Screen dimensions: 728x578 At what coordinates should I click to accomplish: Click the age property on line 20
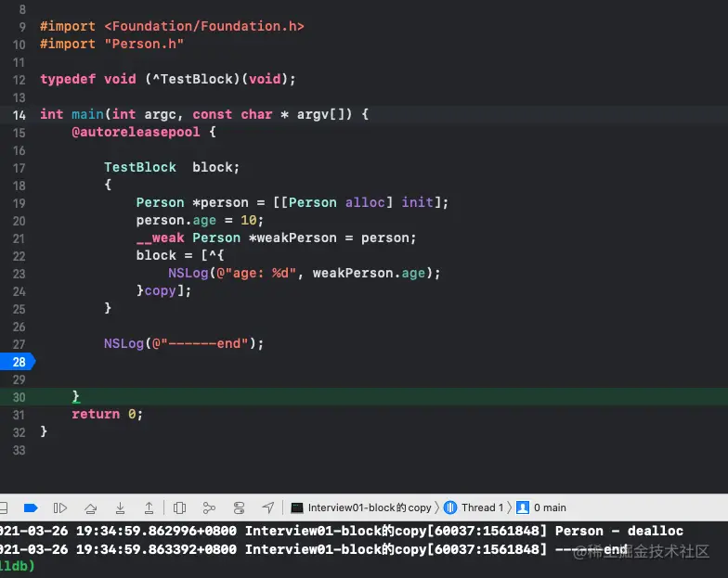pos(204,221)
